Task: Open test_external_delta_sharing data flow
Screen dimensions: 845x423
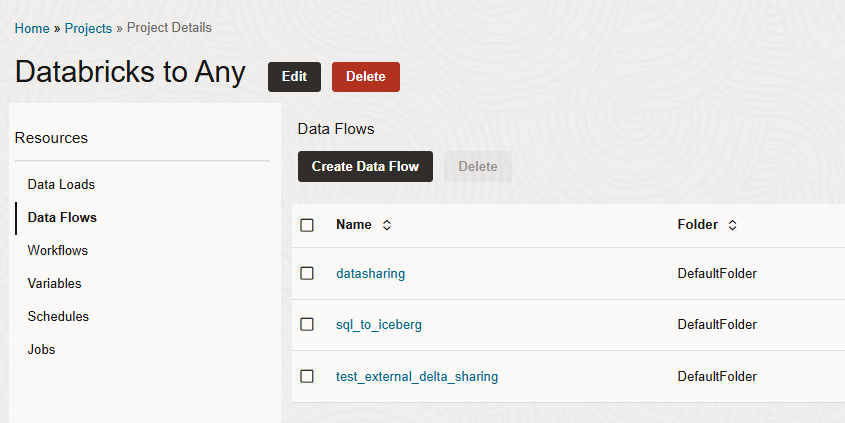Action: click(x=416, y=377)
